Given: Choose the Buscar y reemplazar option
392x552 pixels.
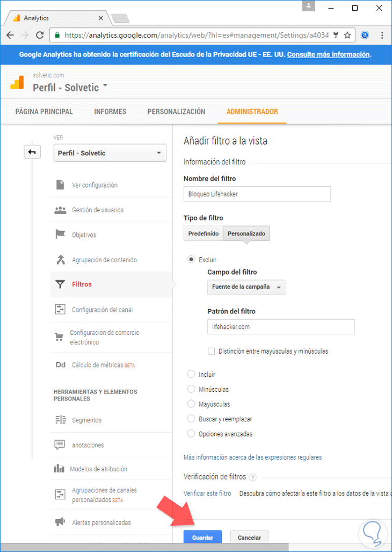Looking at the screenshot, I should pos(191,419).
